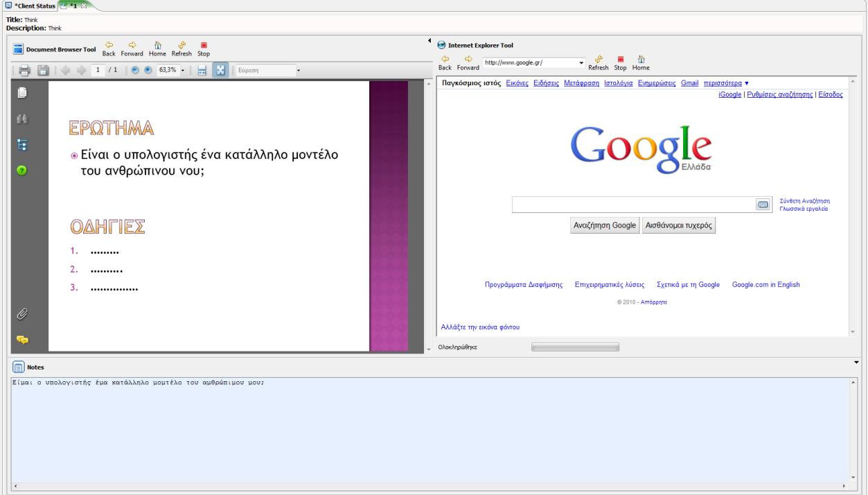Click the Αισθάνομαι τυχερός button
The height and width of the screenshot is (495, 868).
pyautogui.click(x=680, y=225)
